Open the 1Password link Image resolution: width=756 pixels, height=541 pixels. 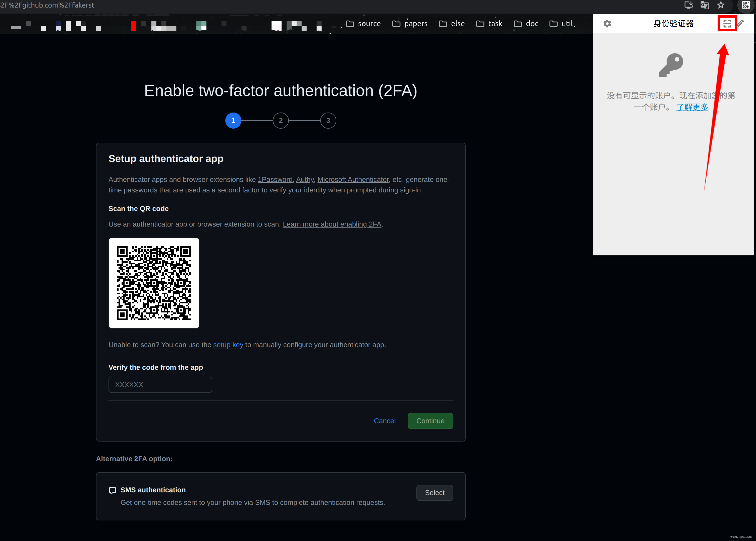[x=275, y=180]
